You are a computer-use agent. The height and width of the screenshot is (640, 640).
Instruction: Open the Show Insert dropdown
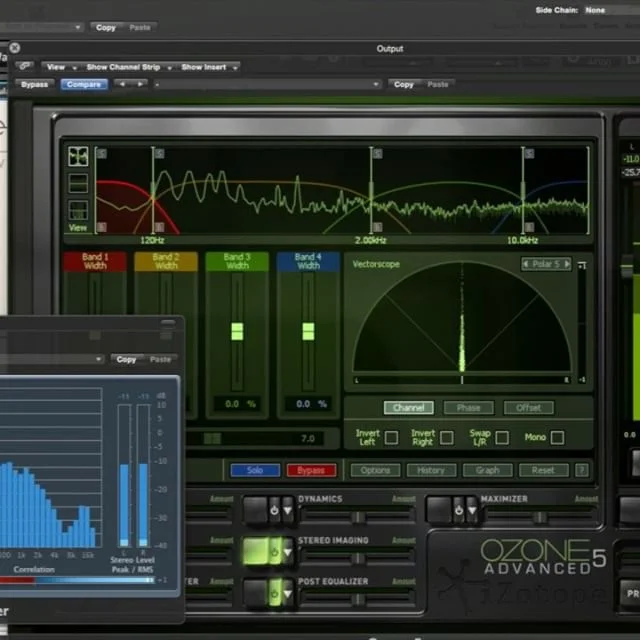pos(209,67)
